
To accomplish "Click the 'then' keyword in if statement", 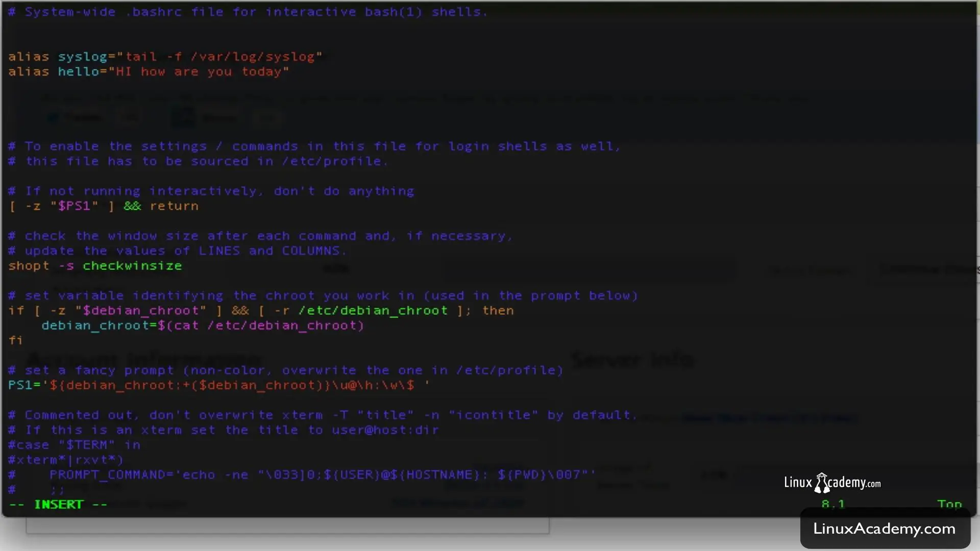I will coord(498,311).
